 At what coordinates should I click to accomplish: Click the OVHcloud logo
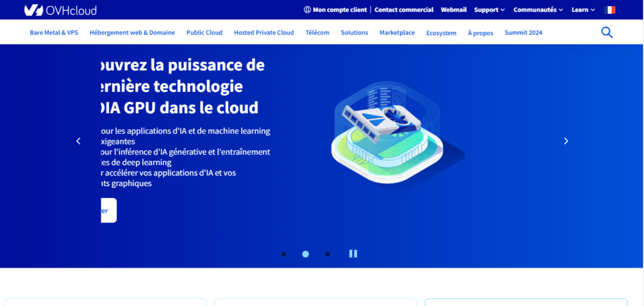pos(60,10)
